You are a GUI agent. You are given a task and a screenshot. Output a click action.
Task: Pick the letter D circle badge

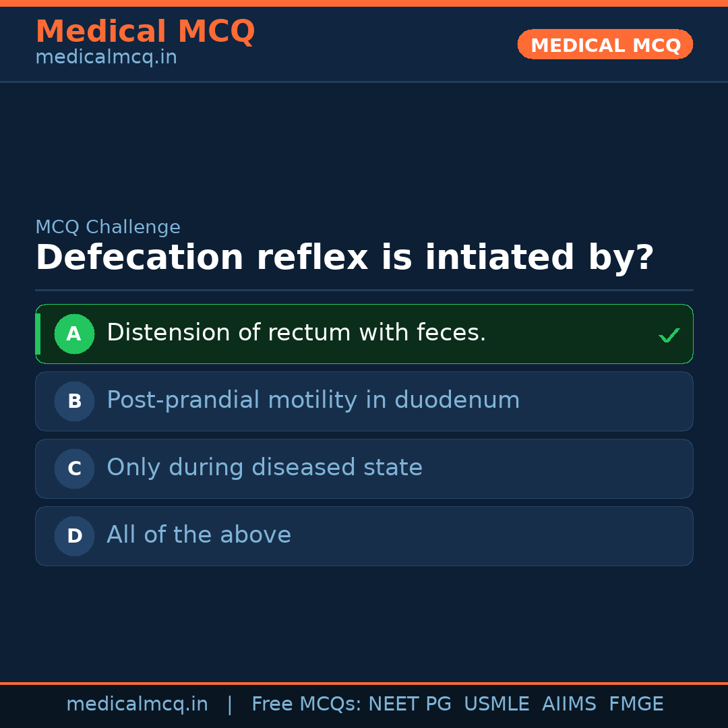pyautogui.click(x=74, y=537)
